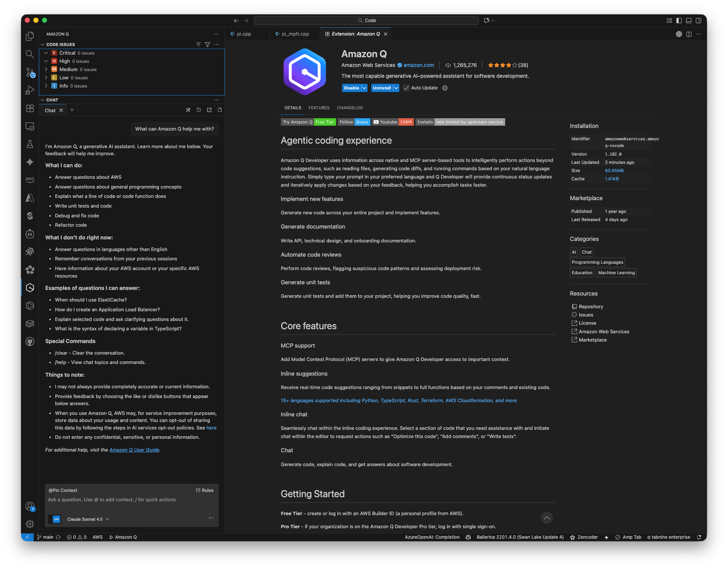This screenshot has width=728, height=569.
Task: Open the GitHub icon in activity bar
Action: (x=30, y=342)
